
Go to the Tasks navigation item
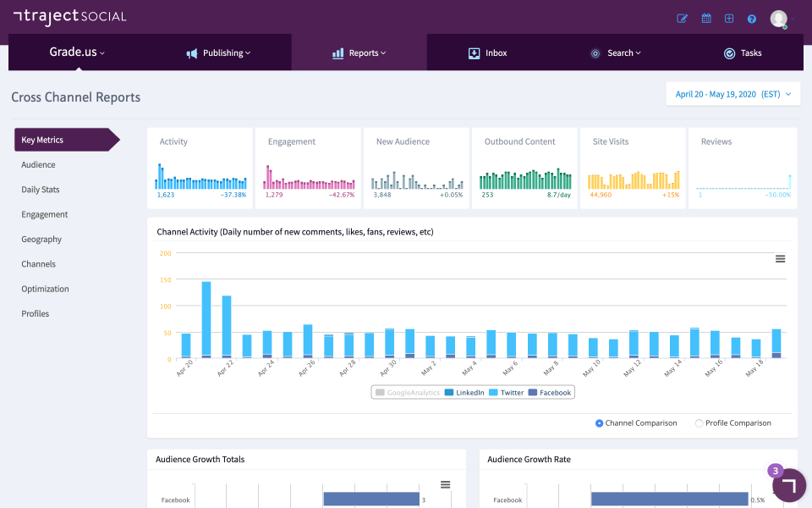coord(742,53)
